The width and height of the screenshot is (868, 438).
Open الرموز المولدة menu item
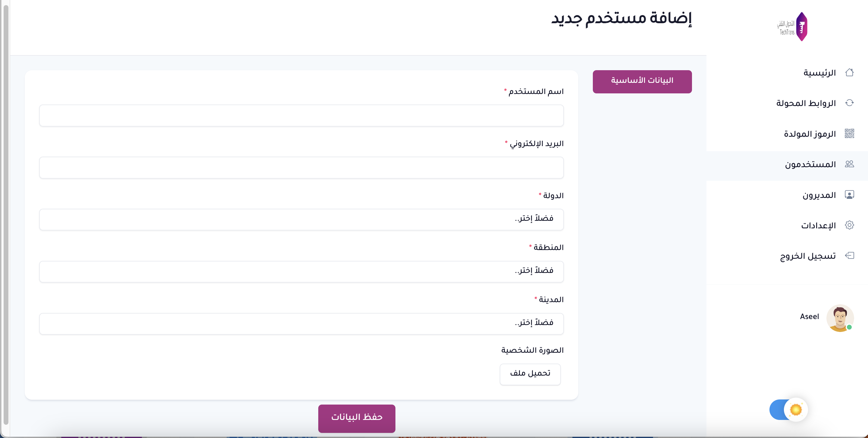coord(809,134)
